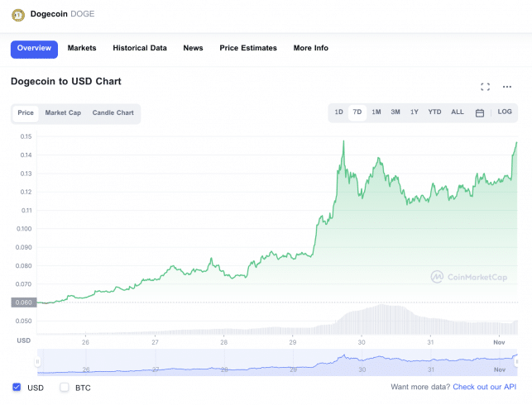Click the Dogecoin coin logo icon
532x405 pixels.
click(x=18, y=15)
